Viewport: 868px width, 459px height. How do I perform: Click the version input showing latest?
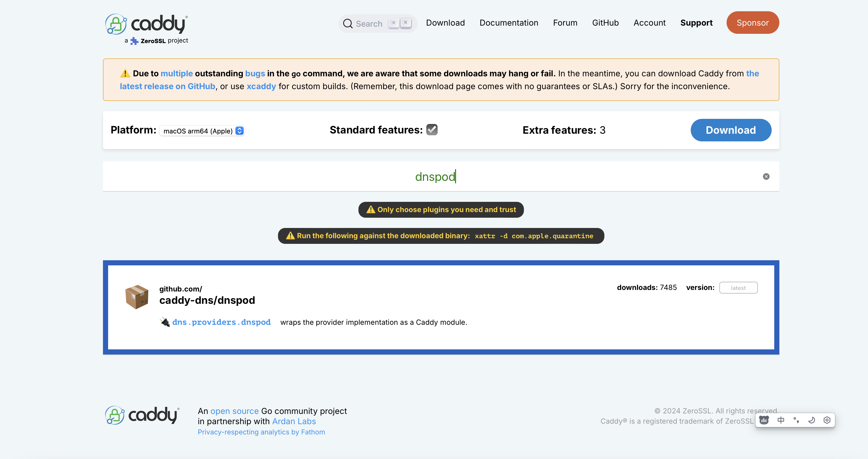click(x=738, y=288)
